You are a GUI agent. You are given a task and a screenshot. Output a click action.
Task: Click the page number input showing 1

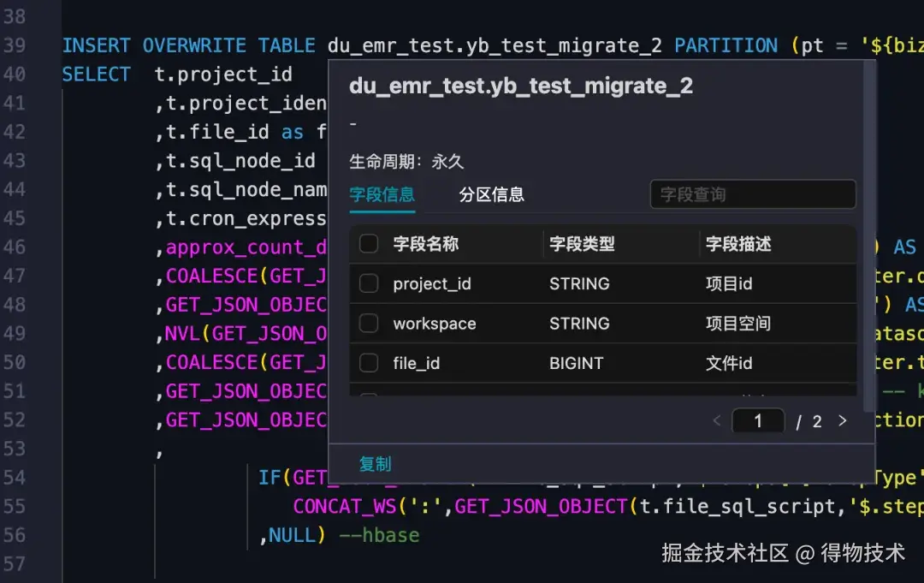coord(758,420)
